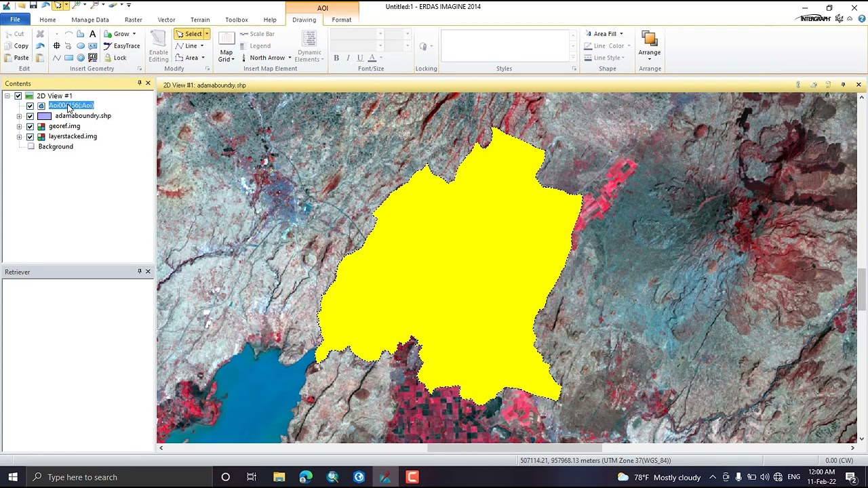Click the Copy button

16,46
